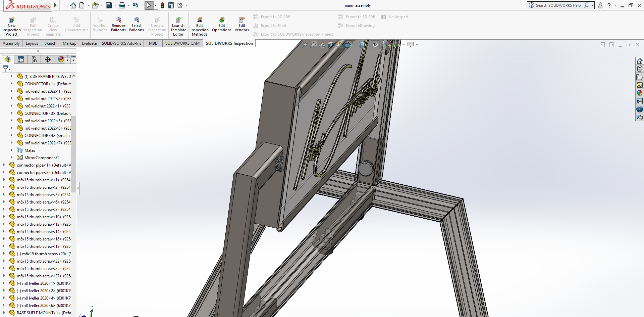
Task: Open Appearances task pane tab
Action: pyautogui.click(x=640, y=93)
